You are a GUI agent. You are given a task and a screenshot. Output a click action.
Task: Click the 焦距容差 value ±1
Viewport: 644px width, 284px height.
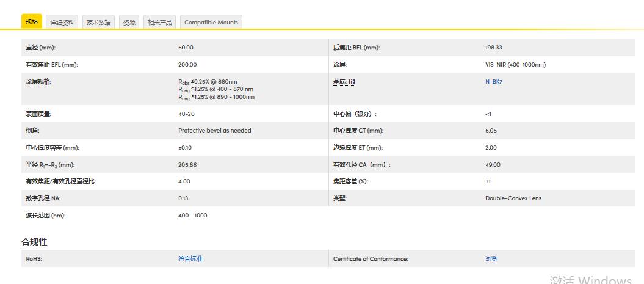coord(488,181)
